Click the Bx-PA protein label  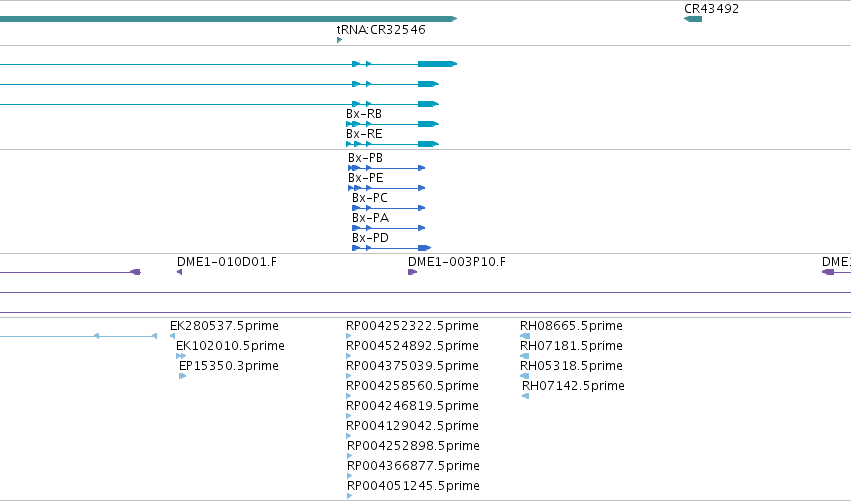pos(370,218)
